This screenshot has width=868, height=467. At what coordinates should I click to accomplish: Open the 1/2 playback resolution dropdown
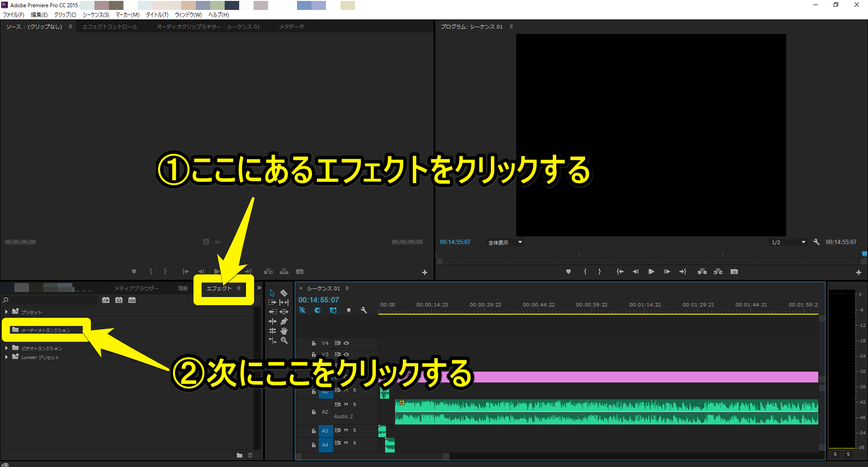788,242
